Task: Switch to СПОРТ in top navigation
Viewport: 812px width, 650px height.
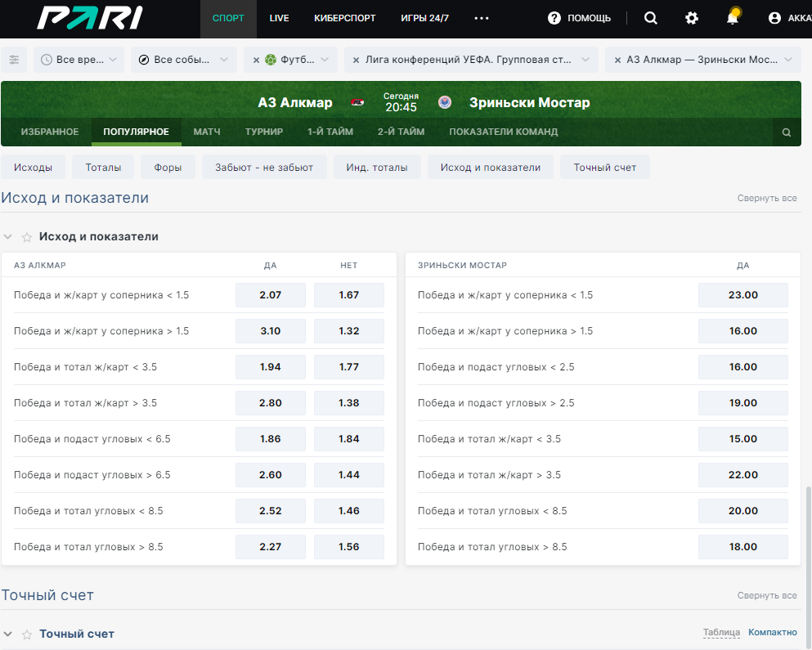Action: (228, 18)
